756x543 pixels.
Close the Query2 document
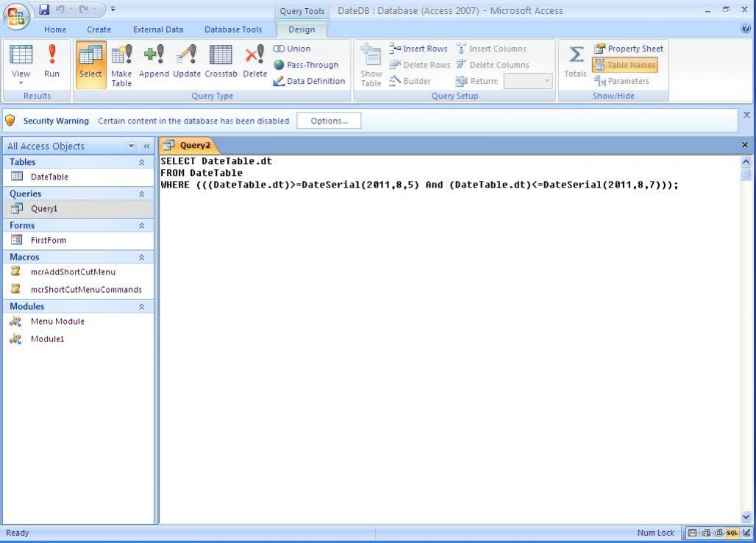click(x=745, y=145)
